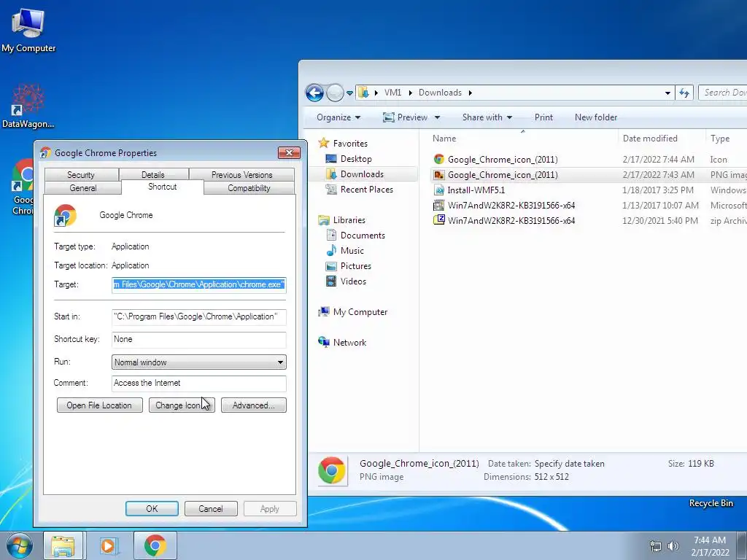Click the Change Icon button
This screenshot has height=560, width=747.
[x=182, y=405]
